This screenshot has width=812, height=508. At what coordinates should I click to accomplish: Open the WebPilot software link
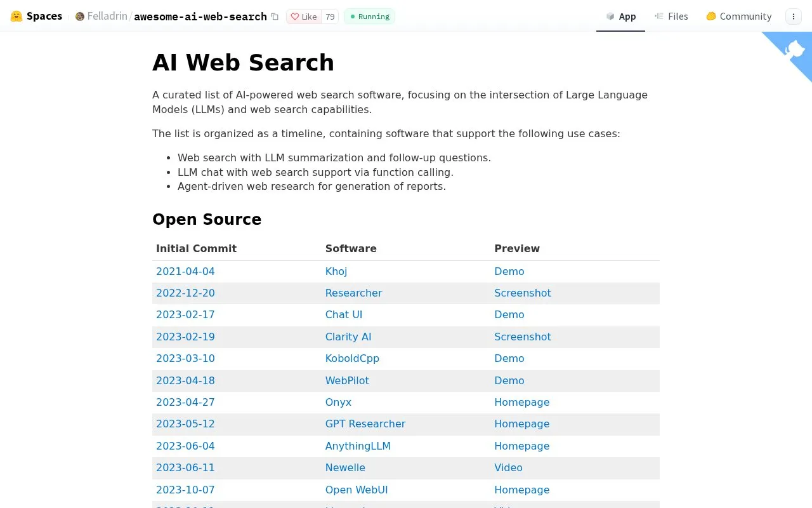347,380
